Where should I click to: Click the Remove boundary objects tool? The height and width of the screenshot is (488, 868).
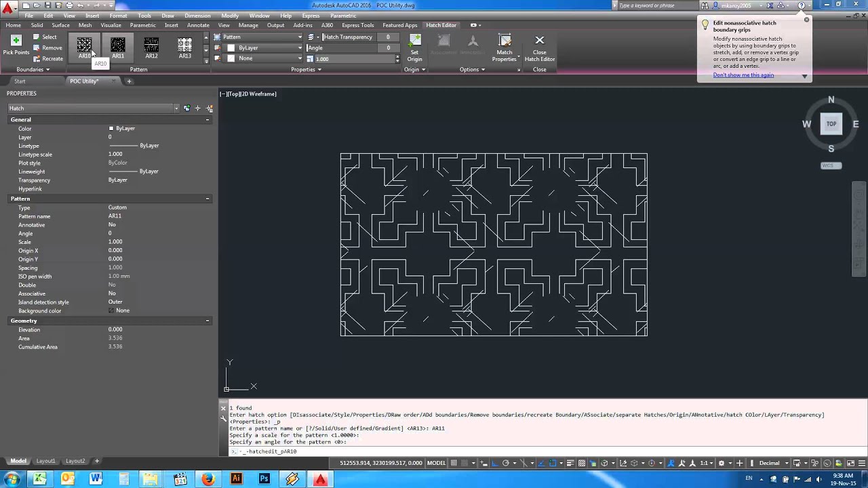pos(47,48)
